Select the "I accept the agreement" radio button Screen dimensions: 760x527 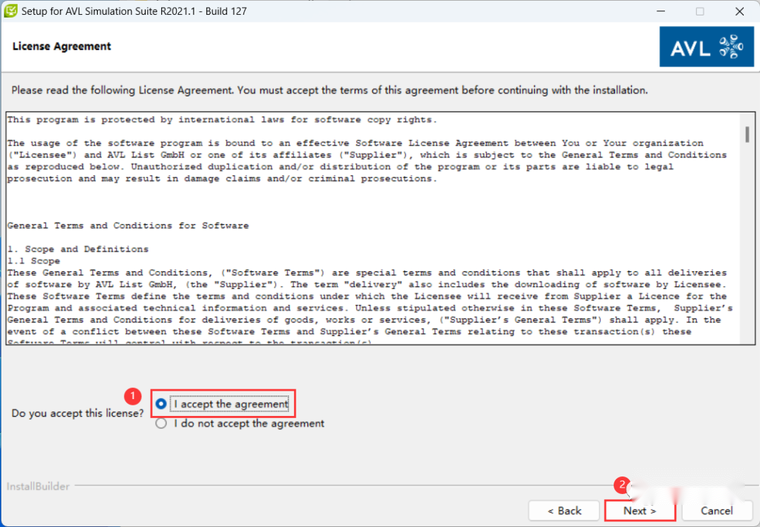tap(161, 404)
